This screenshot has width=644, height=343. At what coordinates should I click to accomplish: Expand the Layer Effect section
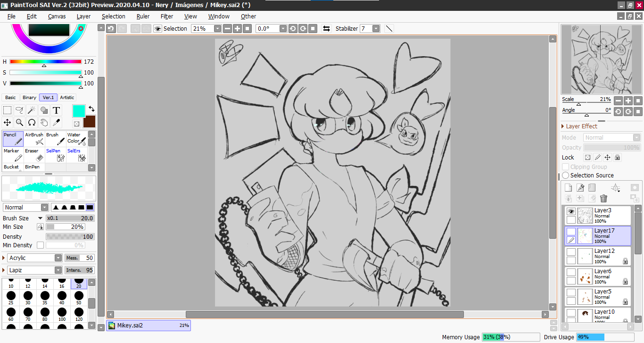pos(563,126)
